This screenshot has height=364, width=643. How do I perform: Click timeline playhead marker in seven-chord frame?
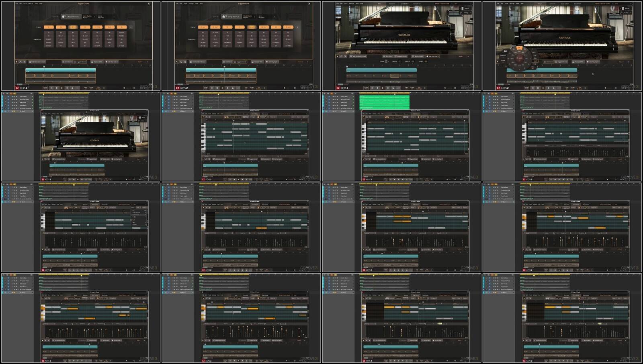tap(44, 66)
